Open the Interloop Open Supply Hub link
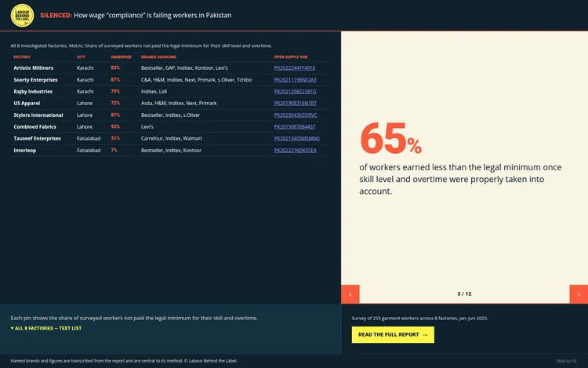The height and width of the screenshot is (368, 588). pos(295,151)
